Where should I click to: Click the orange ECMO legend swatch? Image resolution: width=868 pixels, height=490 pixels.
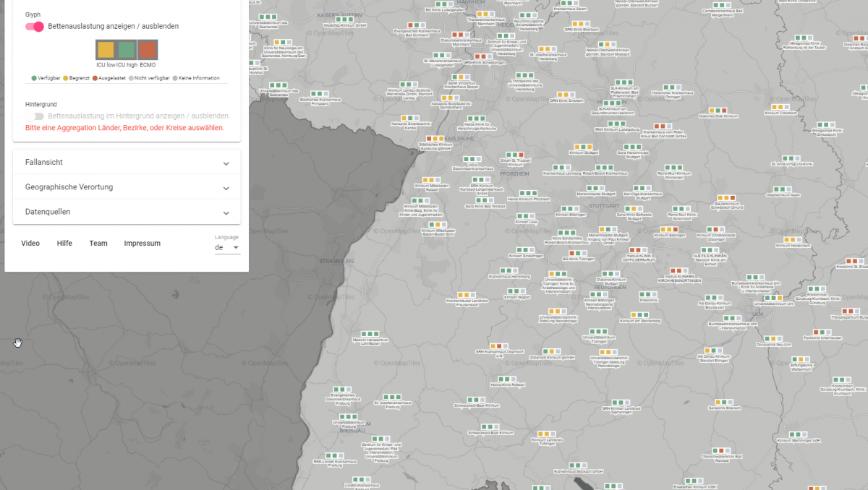click(x=148, y=50)
